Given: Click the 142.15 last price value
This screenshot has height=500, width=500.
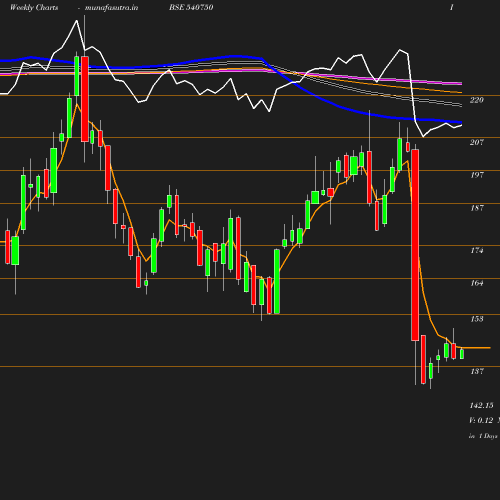Looking at the screenshot, I should click(481, 405).
